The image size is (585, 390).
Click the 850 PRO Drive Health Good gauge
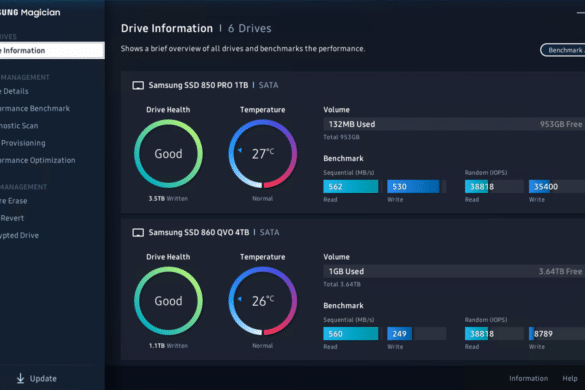[x=168, y=154]
